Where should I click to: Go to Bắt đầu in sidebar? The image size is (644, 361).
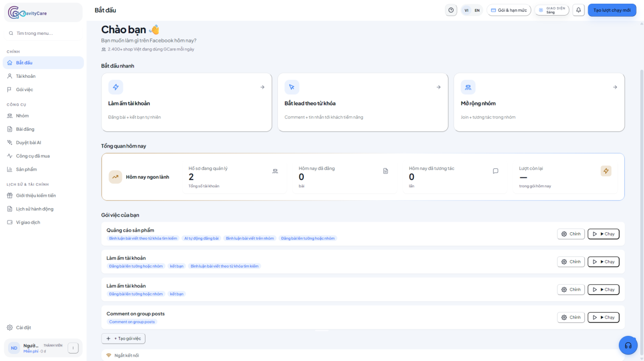coord(43,63)
